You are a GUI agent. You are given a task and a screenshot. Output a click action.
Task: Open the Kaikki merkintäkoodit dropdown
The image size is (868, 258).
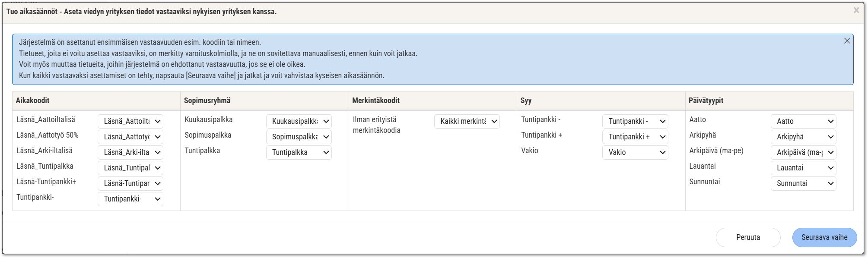[x=467, y=121]
